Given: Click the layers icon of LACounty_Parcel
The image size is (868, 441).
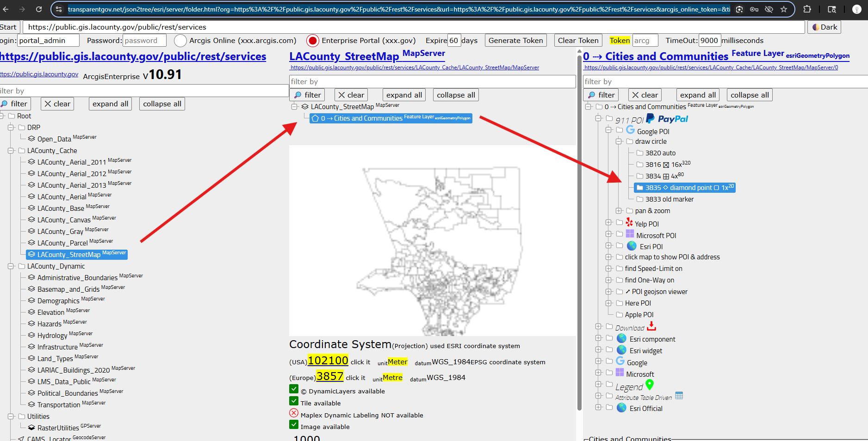Looking at the screenshot, I should click(31, 243).
